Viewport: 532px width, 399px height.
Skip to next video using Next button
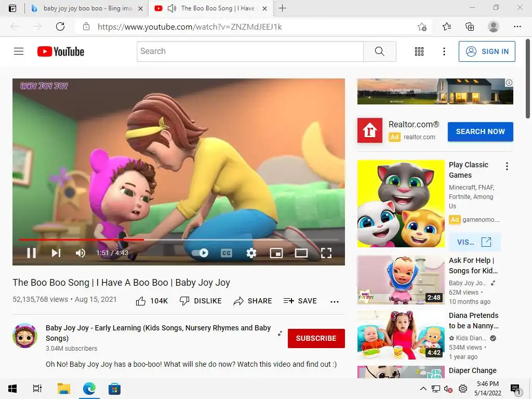tap(56, 253)
